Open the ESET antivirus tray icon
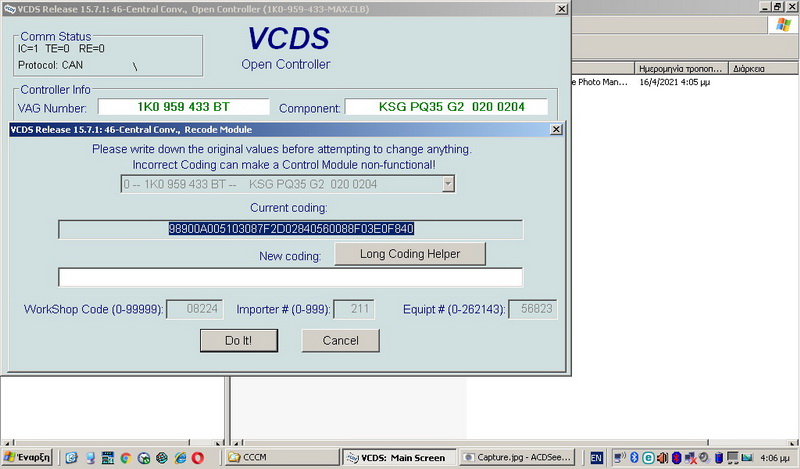This screenshot has height=469, width=800. pos(648,458)
